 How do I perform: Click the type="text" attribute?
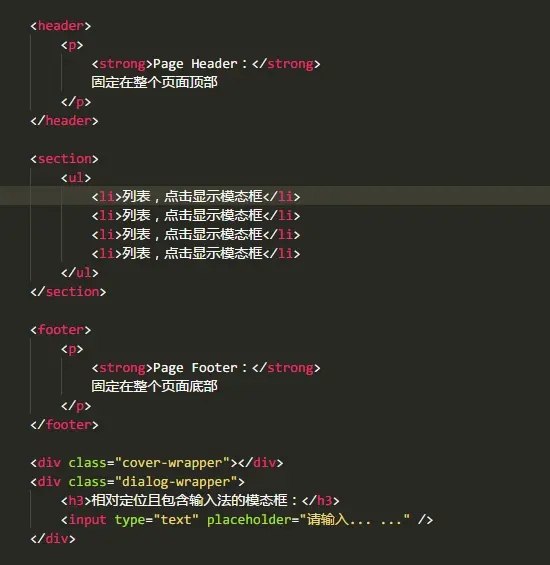[x=156, y=520]
